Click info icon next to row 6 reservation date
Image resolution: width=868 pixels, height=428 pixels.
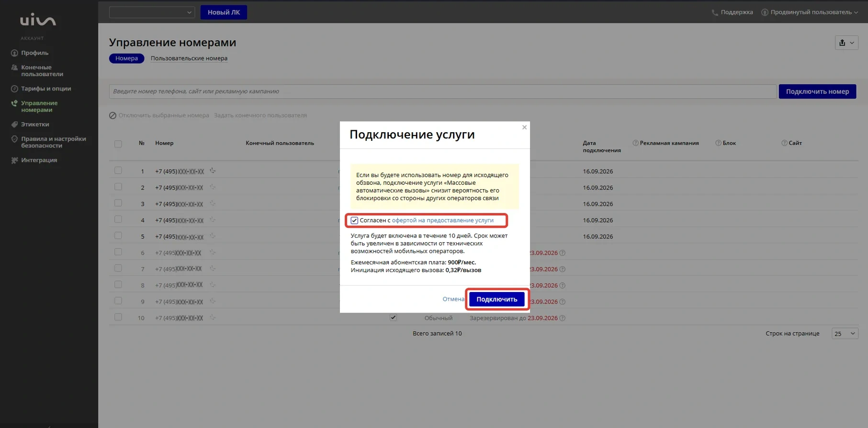tap(563, 253)
